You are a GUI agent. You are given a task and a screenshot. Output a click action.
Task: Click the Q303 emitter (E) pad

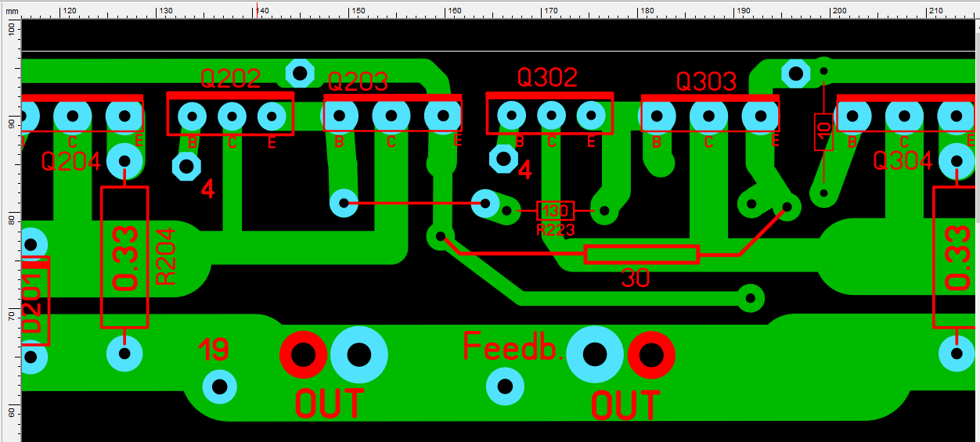760,116
